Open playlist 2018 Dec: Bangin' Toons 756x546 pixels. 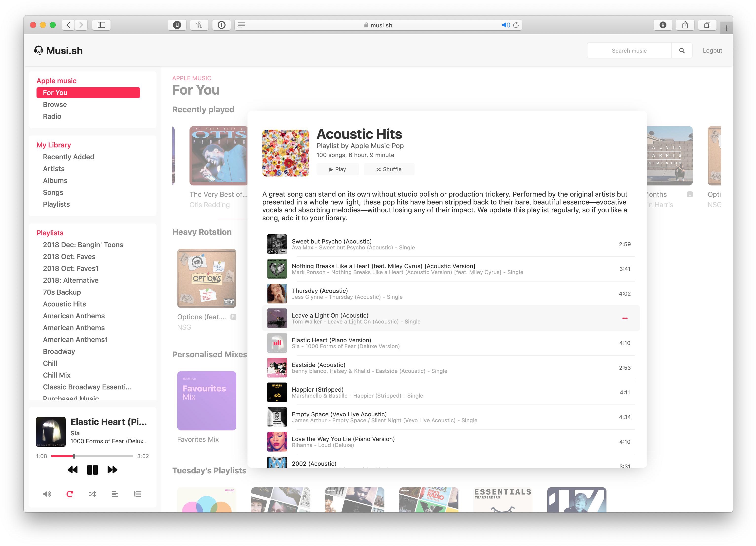pos(83,245)
